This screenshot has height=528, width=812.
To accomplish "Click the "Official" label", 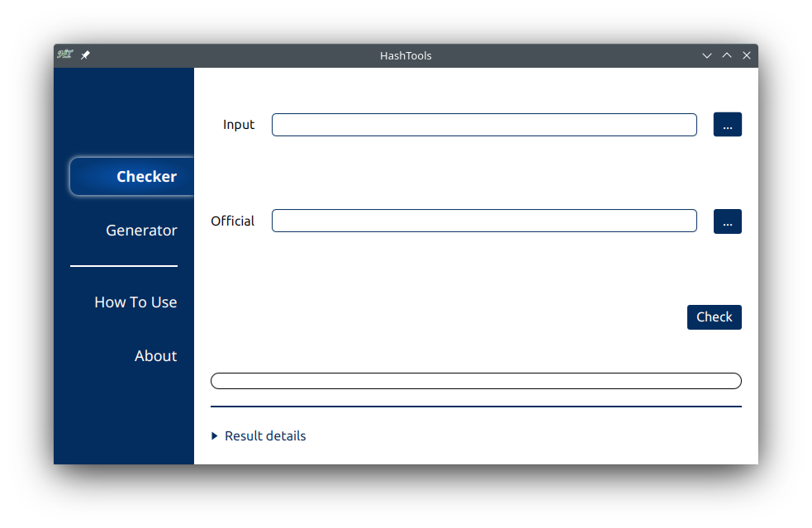I will [x=232, y=221].
